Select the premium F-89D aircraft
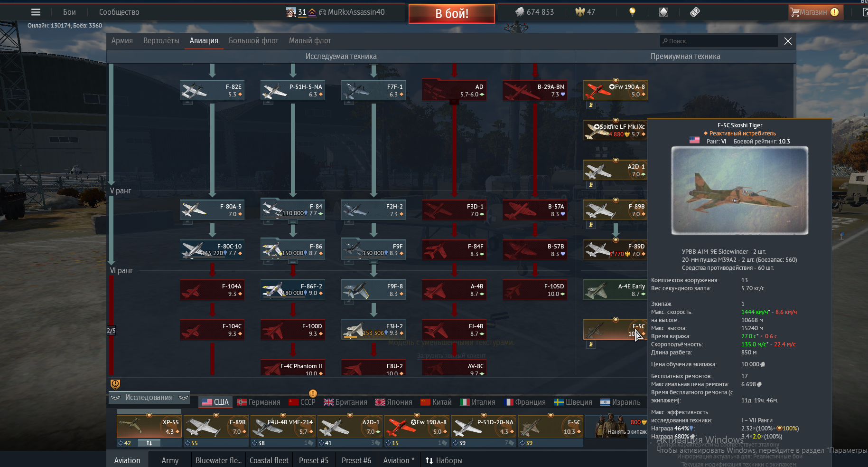 point(616,250)
